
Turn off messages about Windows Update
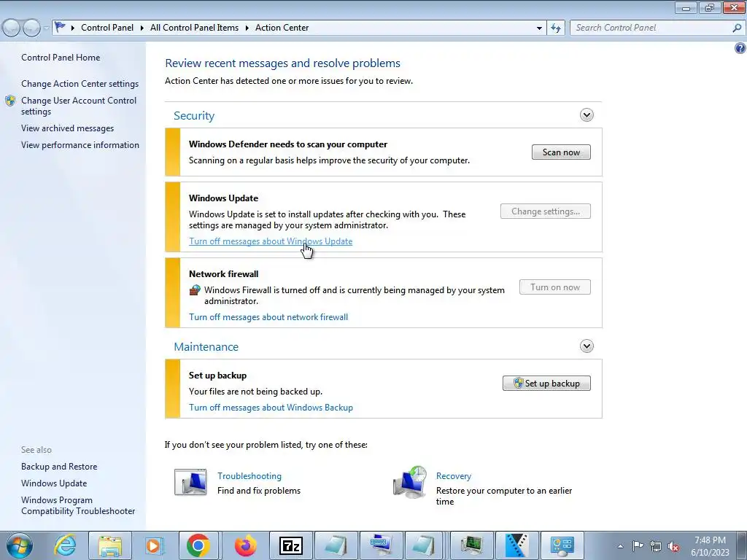(271, 241)
